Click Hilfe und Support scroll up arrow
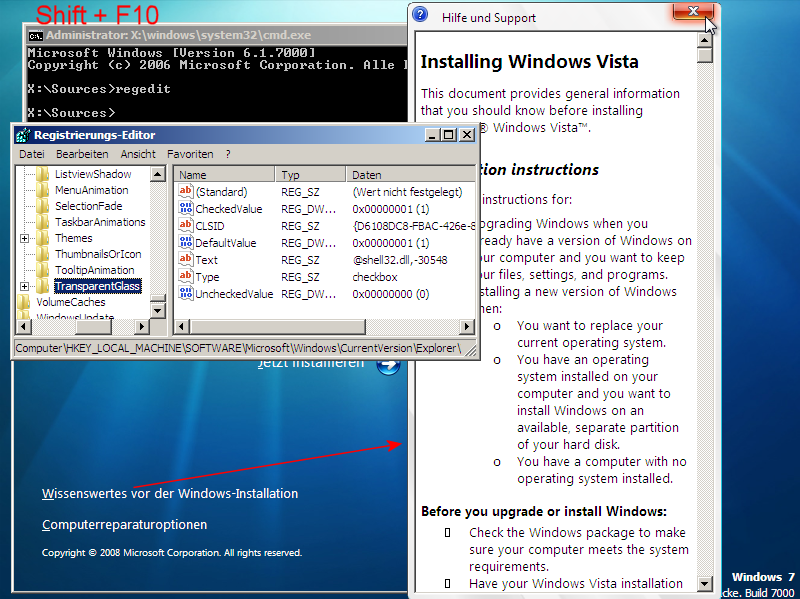 click(x=705, y=40)
